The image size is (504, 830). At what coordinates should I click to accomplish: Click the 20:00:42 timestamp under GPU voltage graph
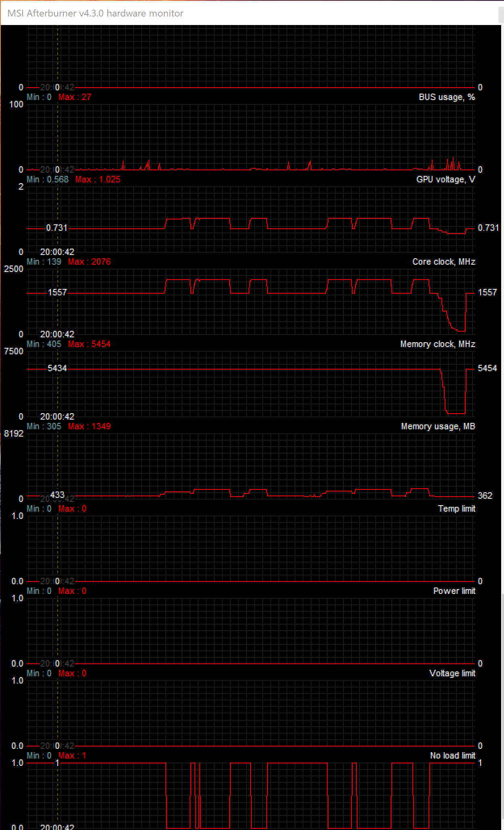click(57, 252)
